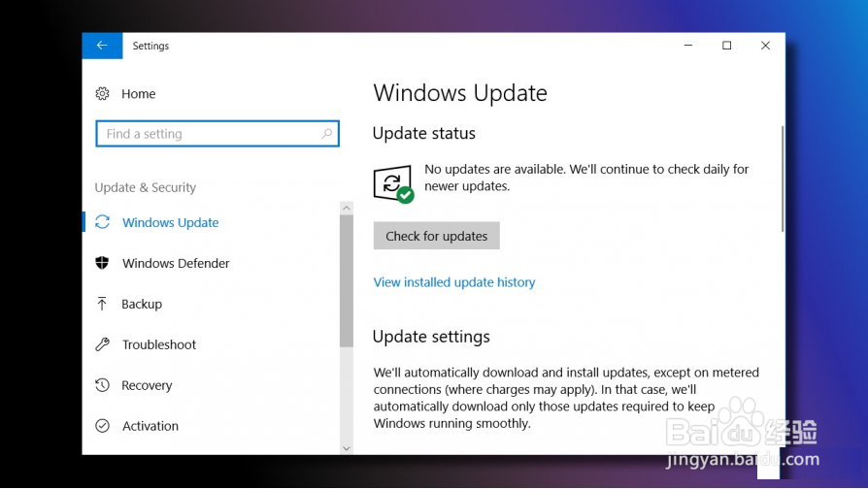Click the sidebar scrollbar down arrow

click(x=347, y=448)
